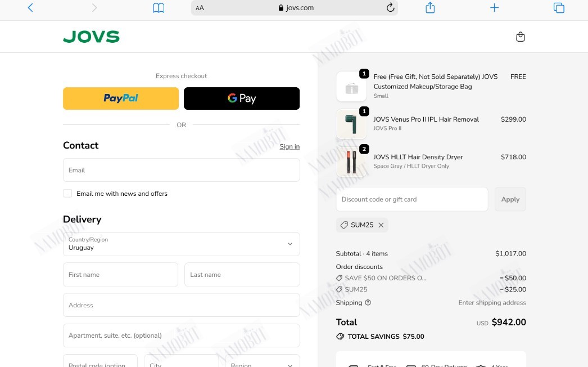Remove the SUM25 code with the X
Viewport: 588px width, 367px height.
[x=381, y=225]
